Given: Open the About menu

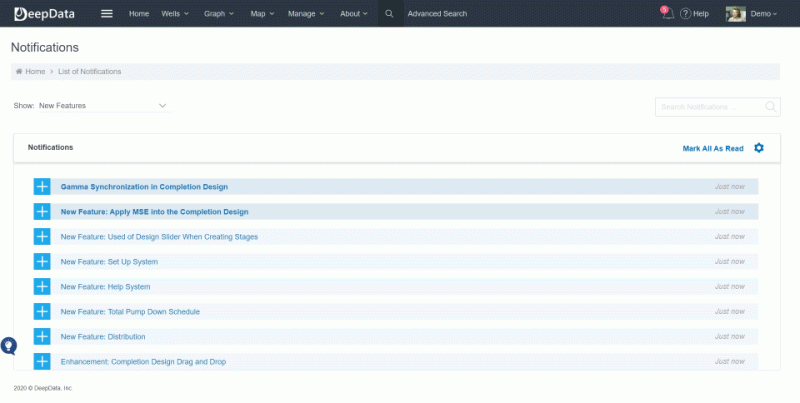Looking at the screenshot, I should pyautogui.click(x=354, y=14).
